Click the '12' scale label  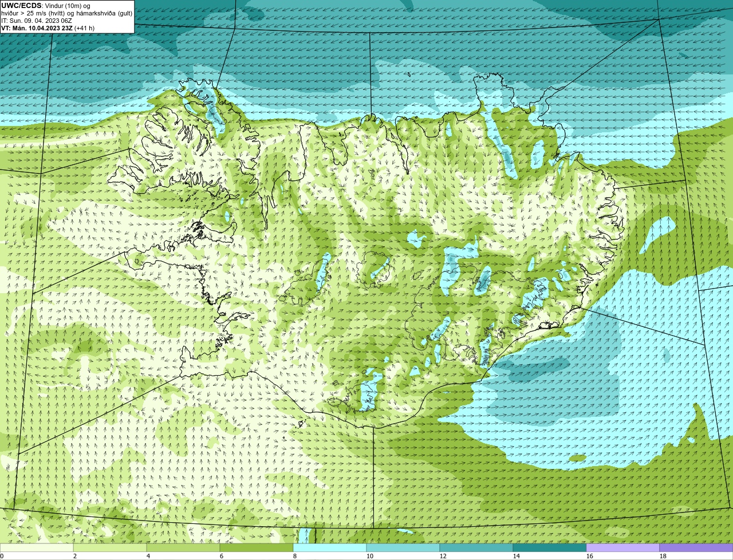(443, 556)
